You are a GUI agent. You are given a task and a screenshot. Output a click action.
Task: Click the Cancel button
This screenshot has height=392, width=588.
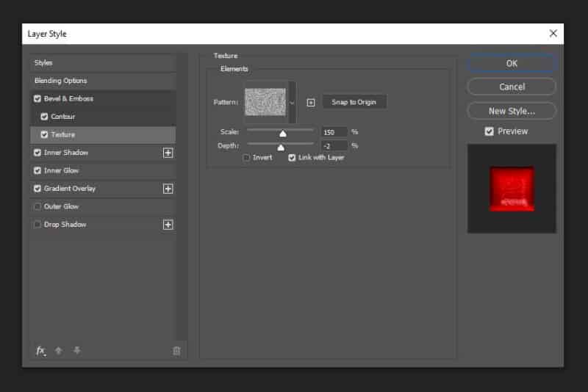[512, 87]
